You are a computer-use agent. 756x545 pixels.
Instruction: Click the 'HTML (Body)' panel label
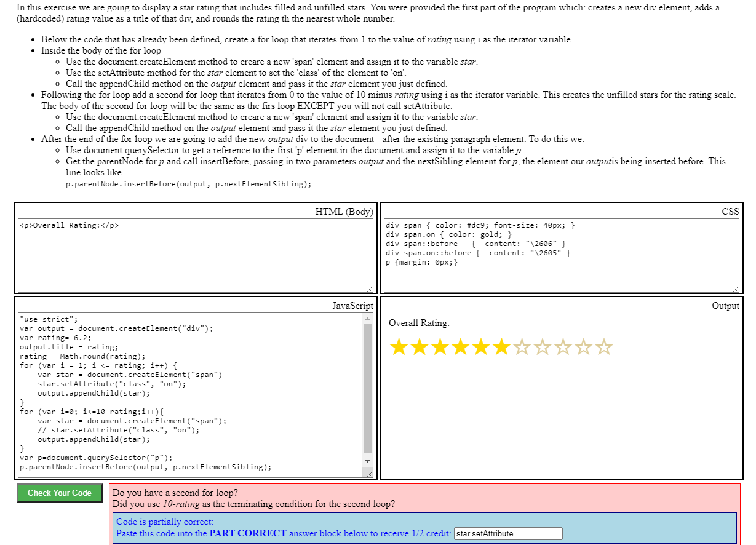(x=344, y=212)
